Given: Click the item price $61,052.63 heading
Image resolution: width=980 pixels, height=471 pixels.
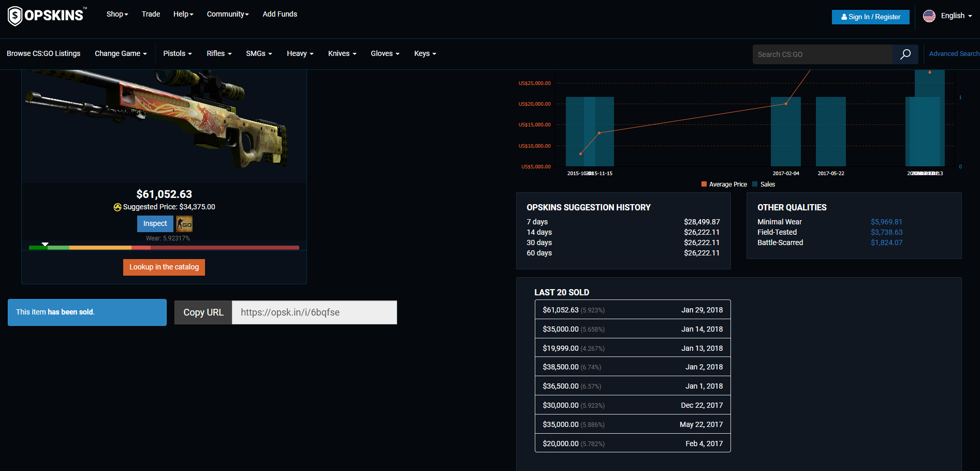Looking at the screenshot, I should pos(164,194).
